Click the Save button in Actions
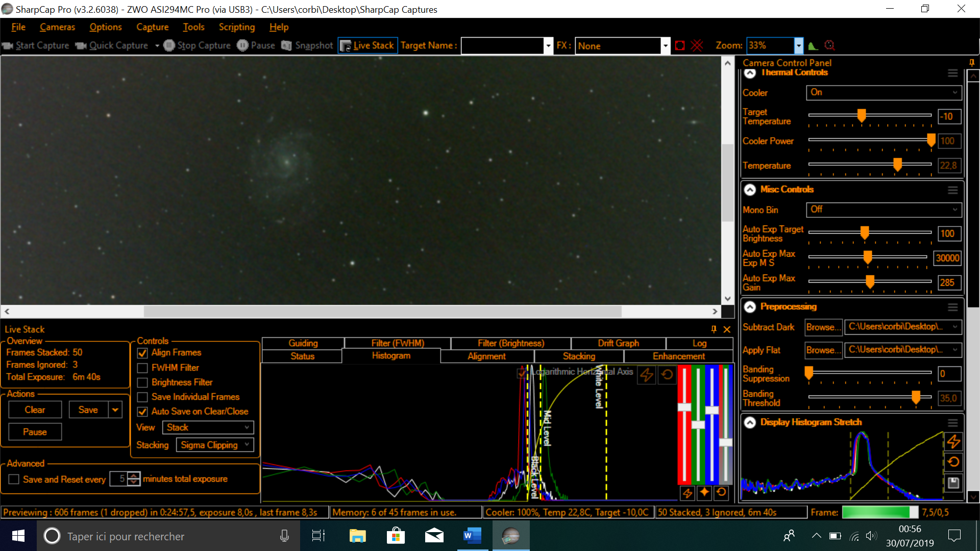The height and width of the screenshot is (551, 980). 88,410
